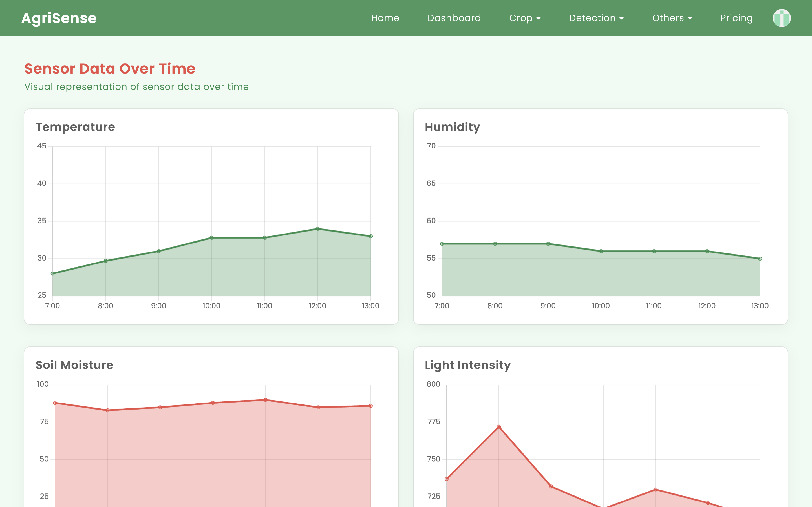Click the Temperature chart title

tap(75, 127)
